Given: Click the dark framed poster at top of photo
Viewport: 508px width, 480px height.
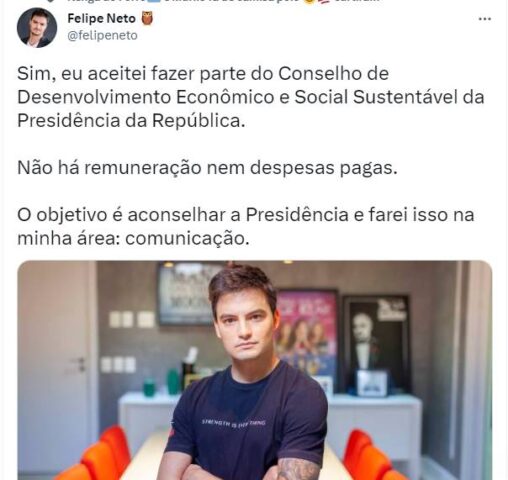Looking at the screenshot, I should 187,293.
